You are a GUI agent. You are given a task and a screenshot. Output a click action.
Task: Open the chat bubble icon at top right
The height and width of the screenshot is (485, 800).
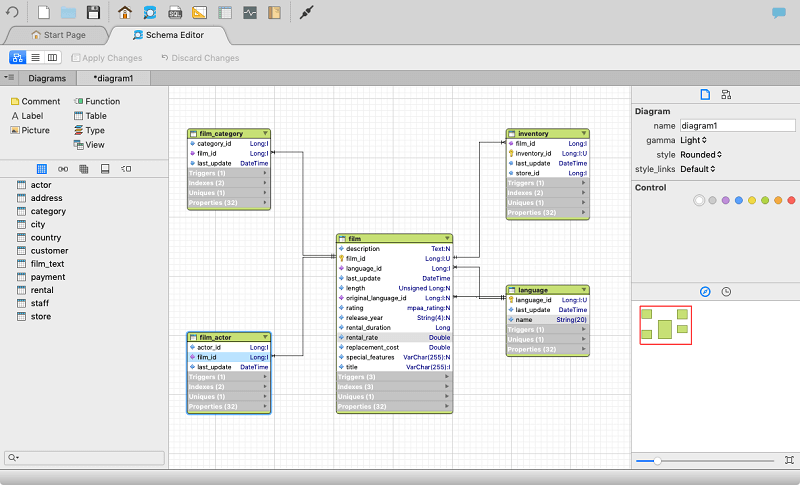click(x=779, y=13)
